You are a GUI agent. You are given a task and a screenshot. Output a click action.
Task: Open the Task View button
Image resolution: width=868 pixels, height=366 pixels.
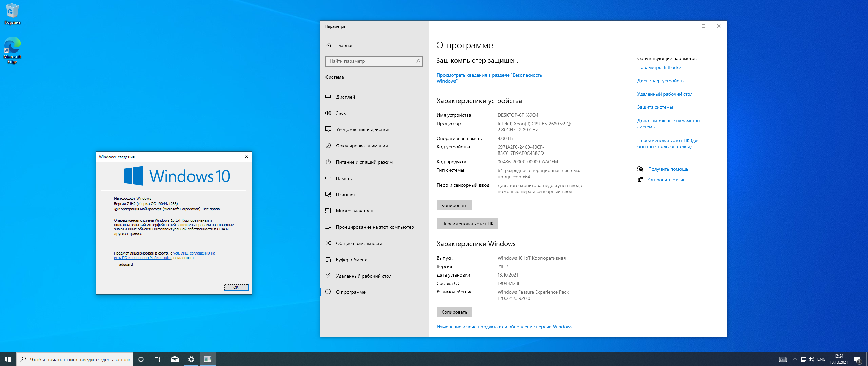tap(157, 359)
